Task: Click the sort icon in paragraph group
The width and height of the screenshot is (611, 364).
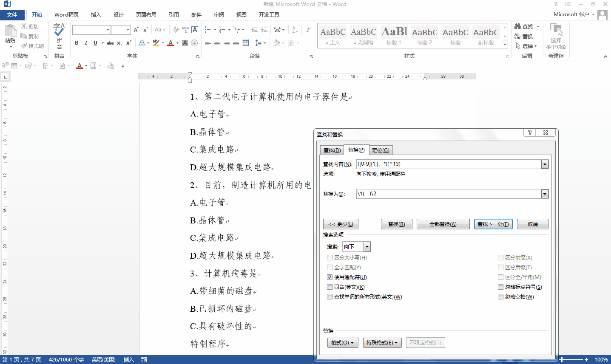Action: coord(295,30)
